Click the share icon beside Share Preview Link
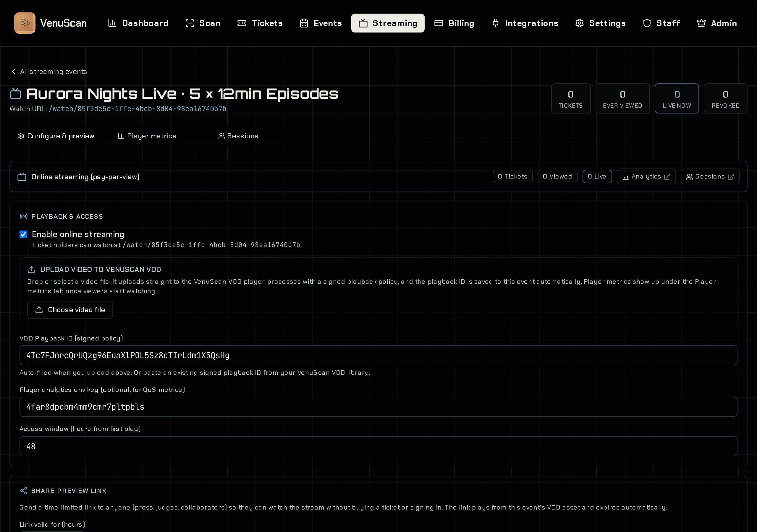The width and height of the screenshot is (757, 532). [x=24, y=491]
